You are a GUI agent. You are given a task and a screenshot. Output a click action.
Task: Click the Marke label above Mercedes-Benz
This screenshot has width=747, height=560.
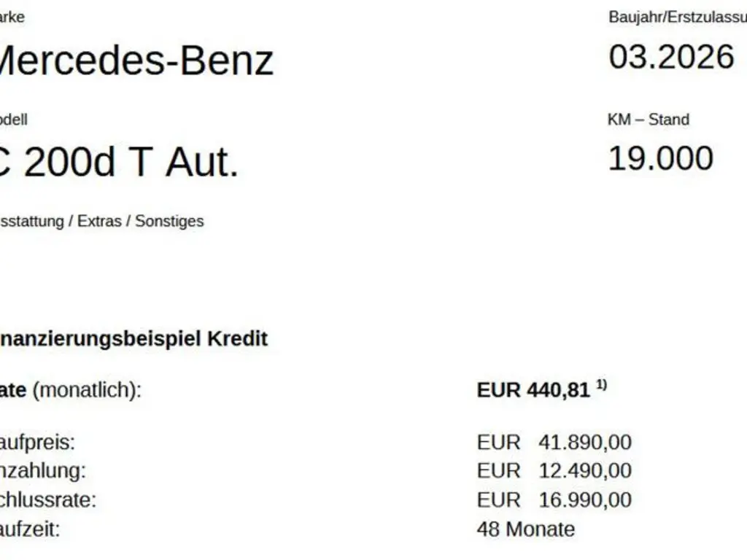(12, 17)
